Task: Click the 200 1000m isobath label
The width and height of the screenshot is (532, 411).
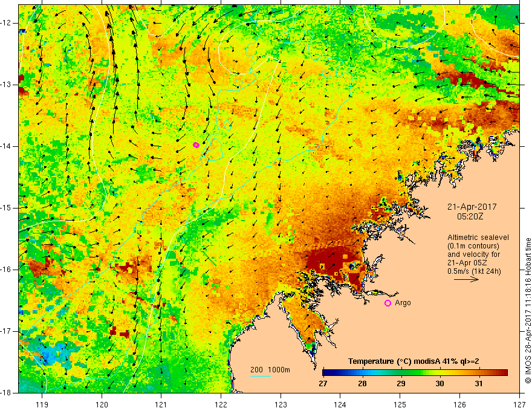Action: 270,370
